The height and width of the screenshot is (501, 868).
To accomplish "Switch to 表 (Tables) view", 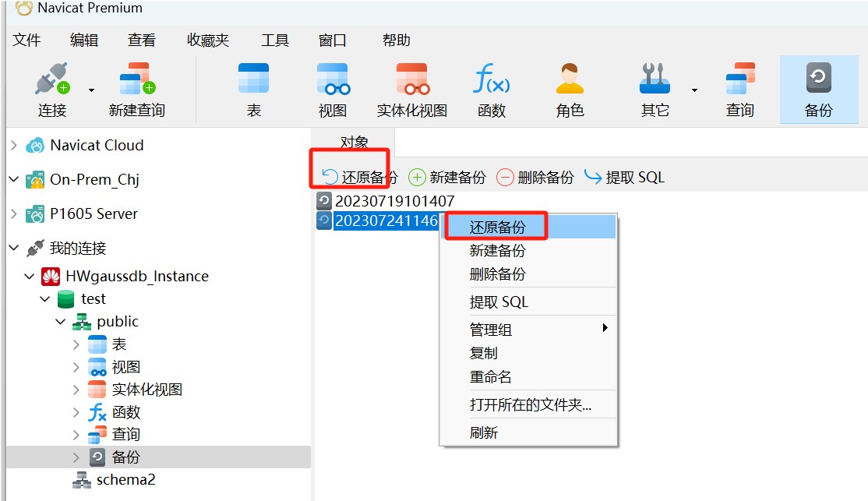I will 252,88.
